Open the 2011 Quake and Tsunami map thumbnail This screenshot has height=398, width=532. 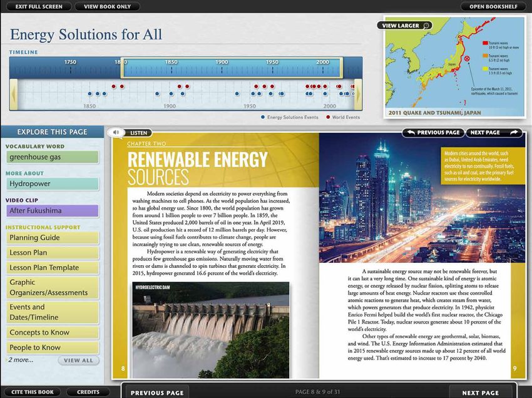click(454, 67)
